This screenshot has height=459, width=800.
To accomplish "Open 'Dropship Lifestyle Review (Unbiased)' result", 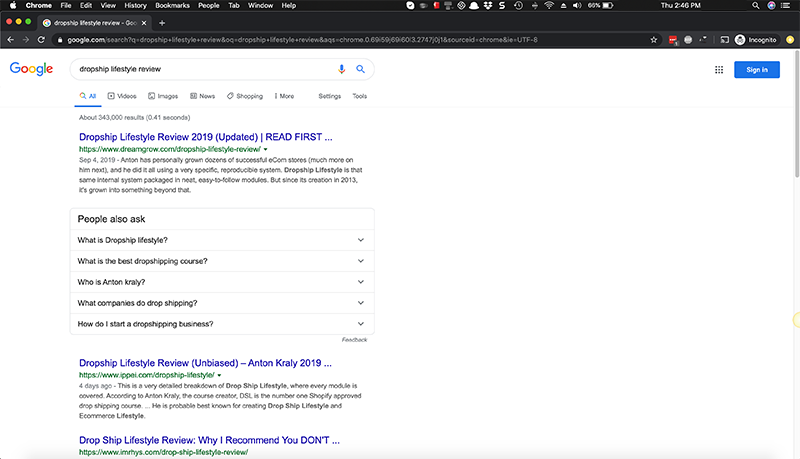I will coord(205,363).
